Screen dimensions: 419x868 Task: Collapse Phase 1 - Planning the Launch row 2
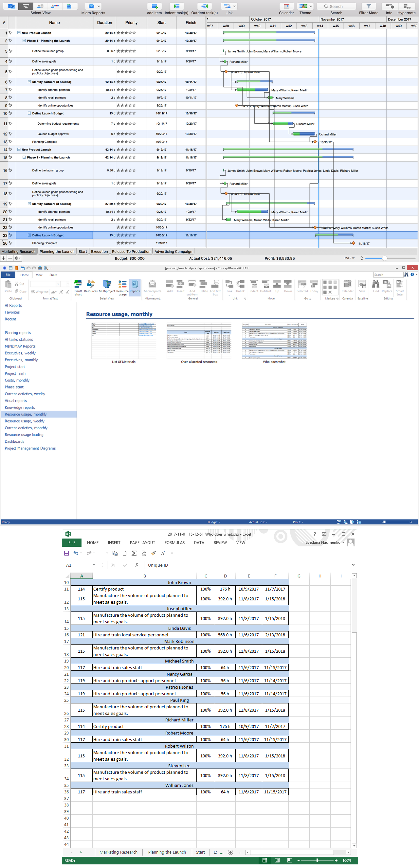[x=24, y=41]
